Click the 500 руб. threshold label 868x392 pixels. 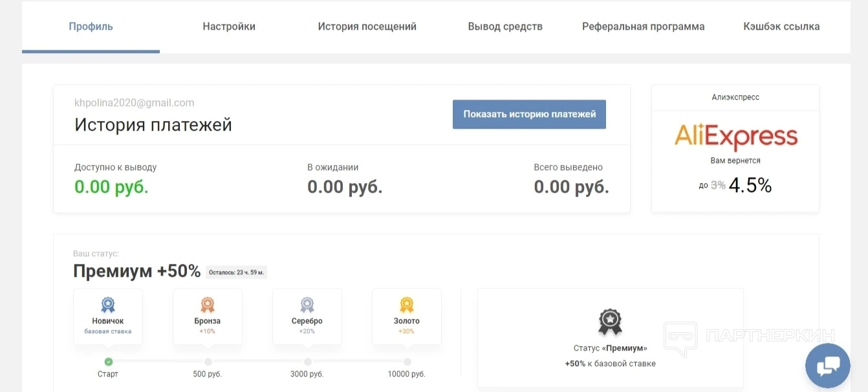click(208, 374)
